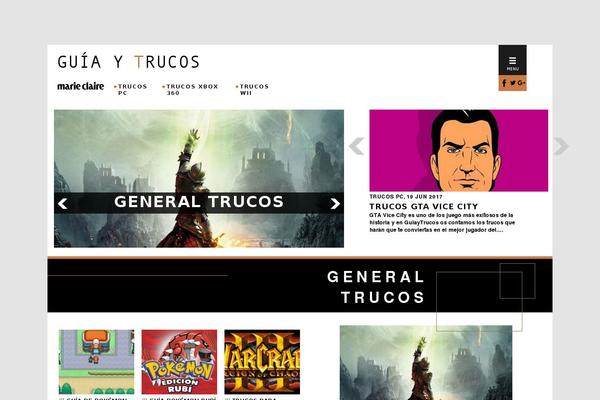Image resolution: width=600 pixels, height=400 pixels.
Task: Click the GENERAL TRUCOS section heading
Action: 376,287
